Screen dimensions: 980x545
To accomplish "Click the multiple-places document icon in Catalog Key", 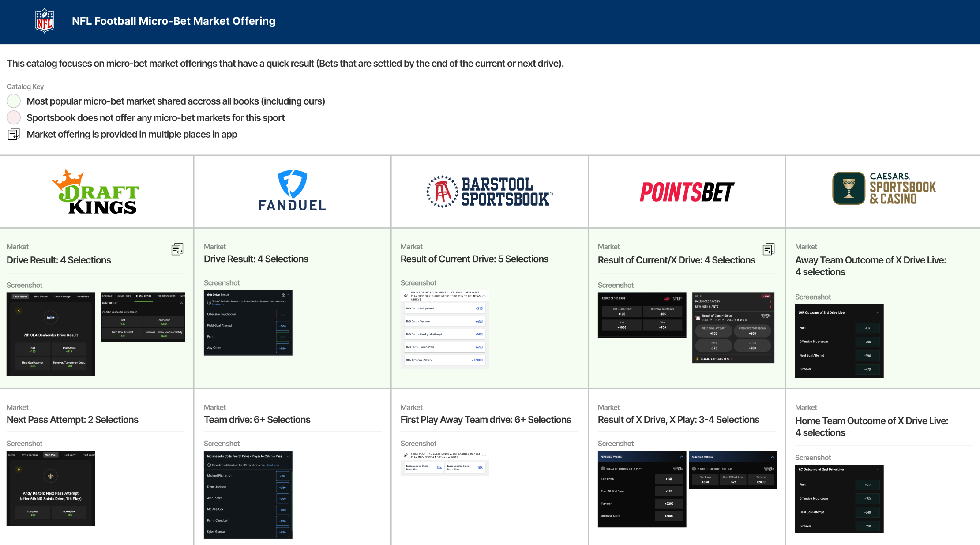I will tap(14, 134).
